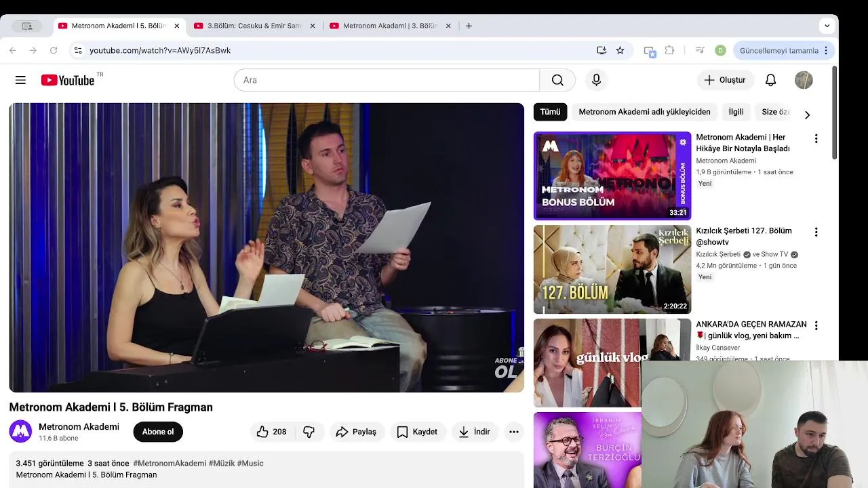Viewport: 868px width, 488px height.
Task: Open the Metronom Akademi channel name link
Action: coord(79,426)
